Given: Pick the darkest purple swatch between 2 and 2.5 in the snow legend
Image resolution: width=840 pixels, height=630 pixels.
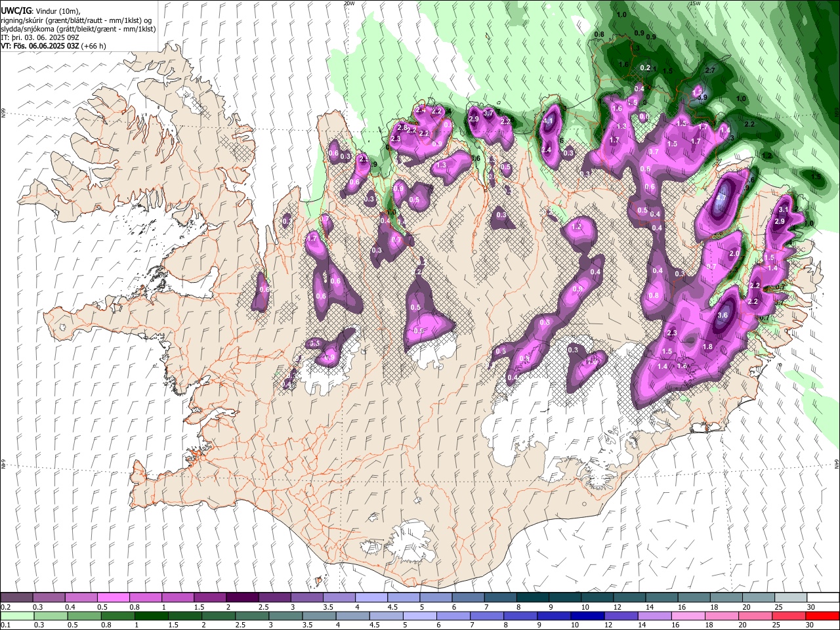Looking at the screenshot, I should [242, 598].
